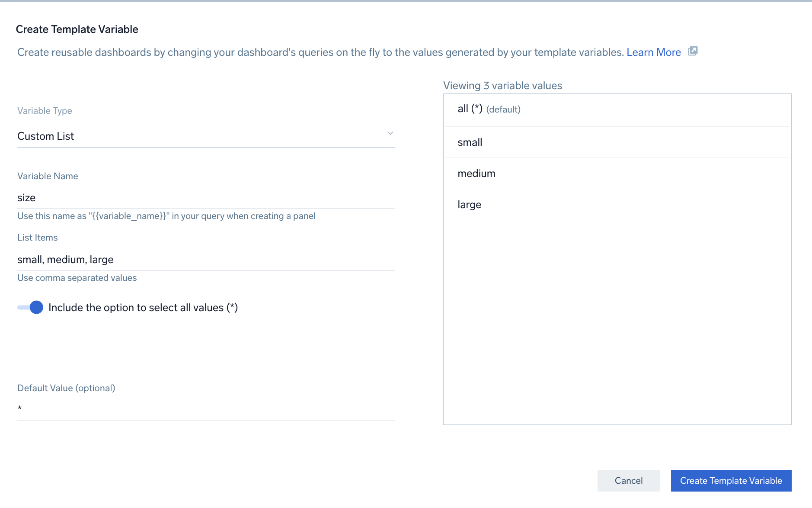
Task: Open the Learn More link
Action: 653,52
